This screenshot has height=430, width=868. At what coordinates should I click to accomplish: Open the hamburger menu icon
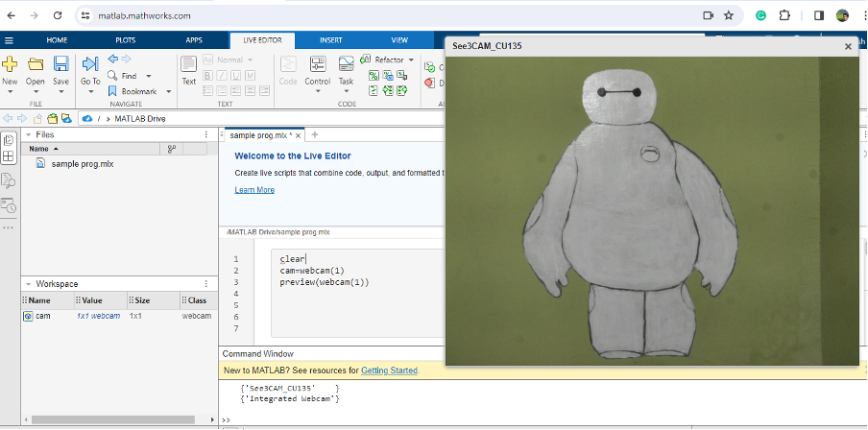pyautogui.click(x=9, y=40)
